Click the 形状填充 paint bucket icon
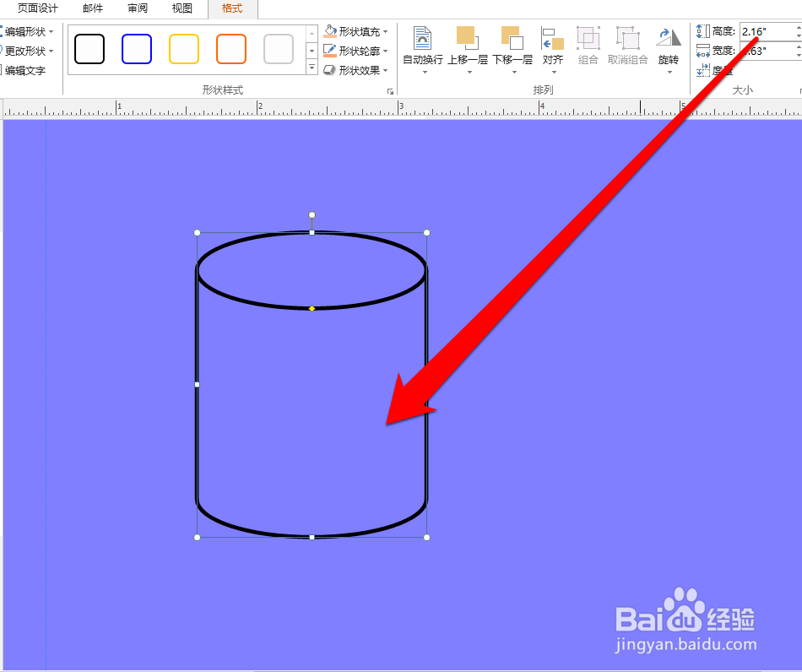Image resolution: width=802 pixels, height=672 pixels. [x=330, y=32]
